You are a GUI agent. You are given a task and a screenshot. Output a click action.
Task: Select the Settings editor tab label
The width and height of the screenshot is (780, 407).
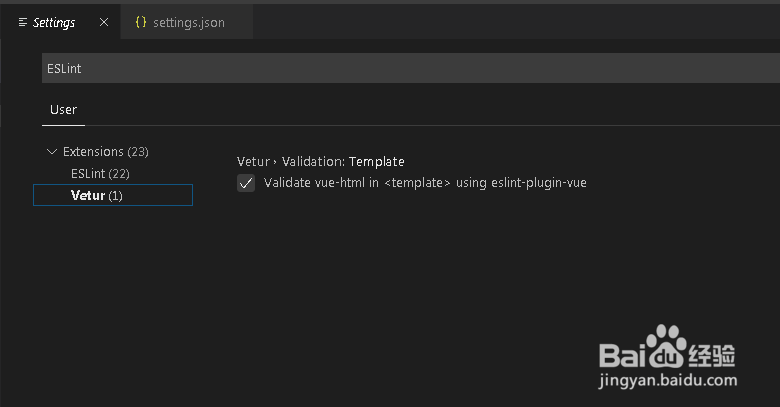pyautogui.click(x=54, y=23)
